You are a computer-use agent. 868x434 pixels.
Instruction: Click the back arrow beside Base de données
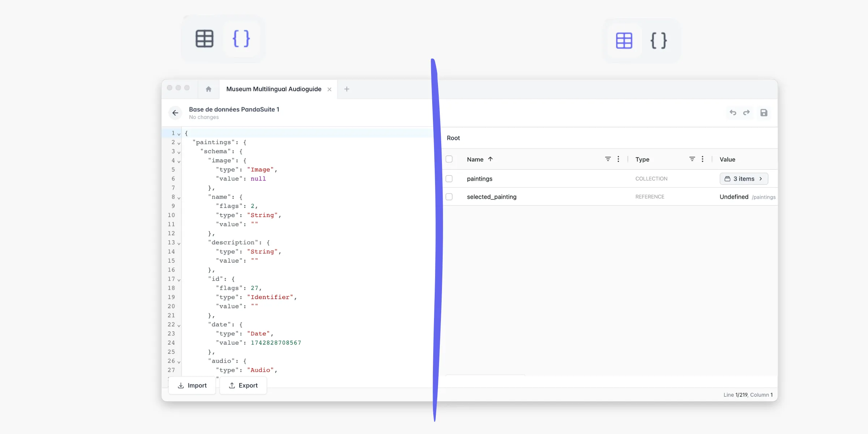[x=175, y=113]
